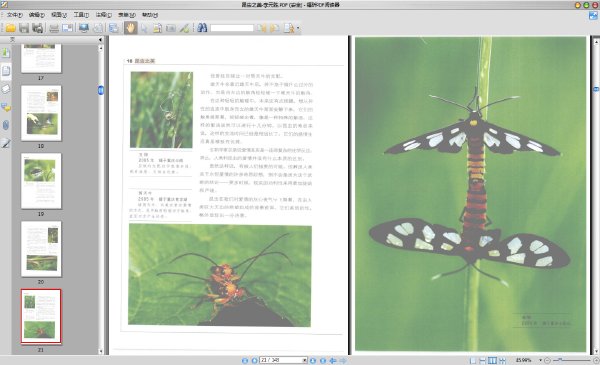
Task: Find the previous search result
Action: pos(261,28)
